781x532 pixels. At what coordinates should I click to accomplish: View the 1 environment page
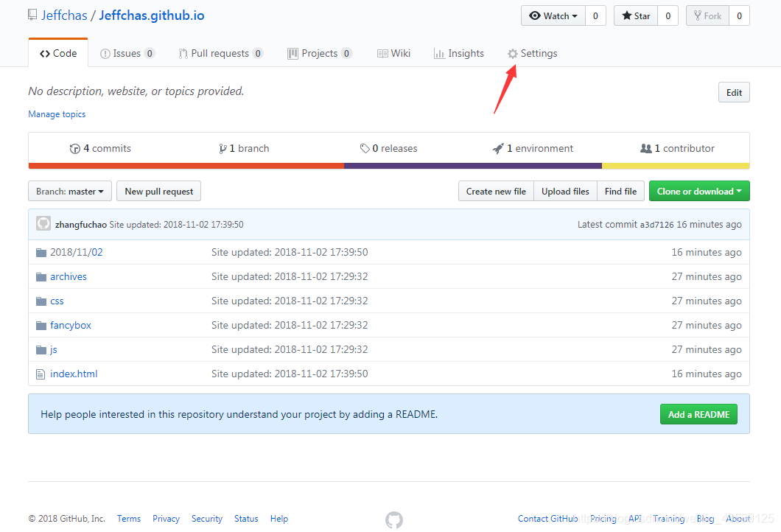point(533,148)
